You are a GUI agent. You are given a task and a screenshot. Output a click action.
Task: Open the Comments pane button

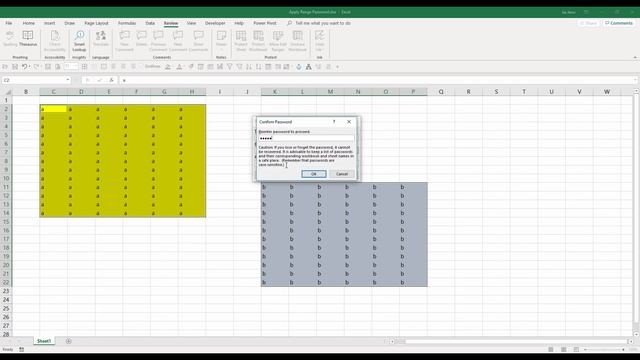coord(619,23)
